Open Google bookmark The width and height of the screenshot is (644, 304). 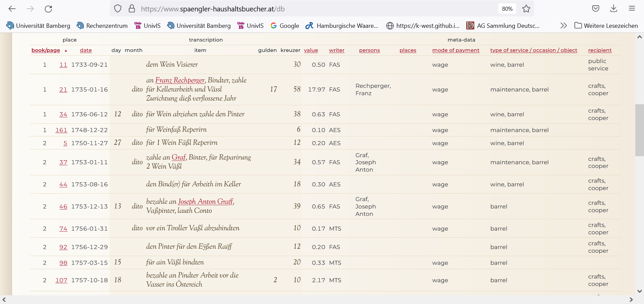pos(285,25)
